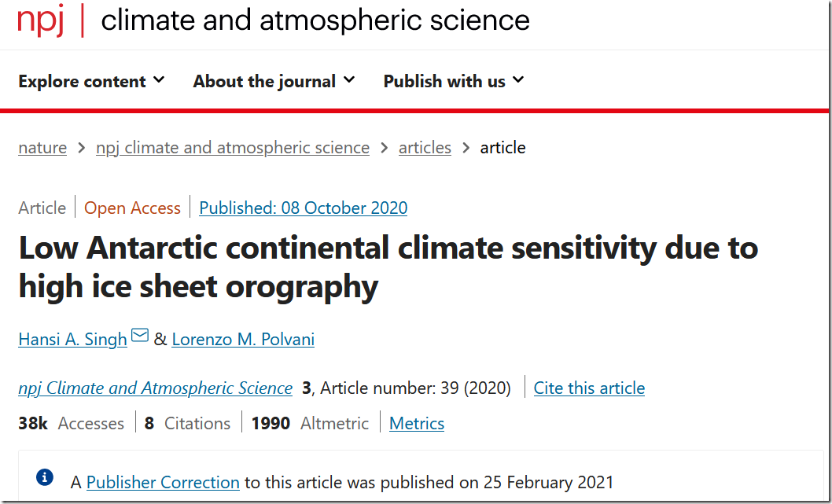This screenshot has height=504, width=832.
Task: Open author Lorenzo M. Polvani's details
Action: click(x=243, y=340)
